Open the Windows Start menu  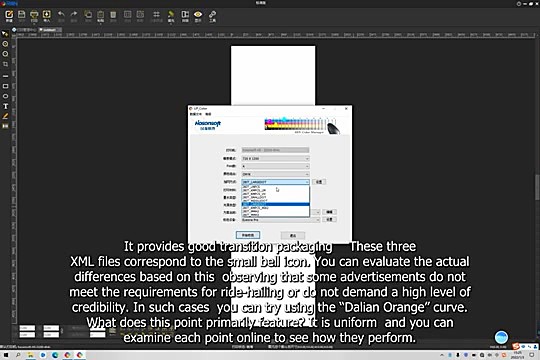coord(6,355)
